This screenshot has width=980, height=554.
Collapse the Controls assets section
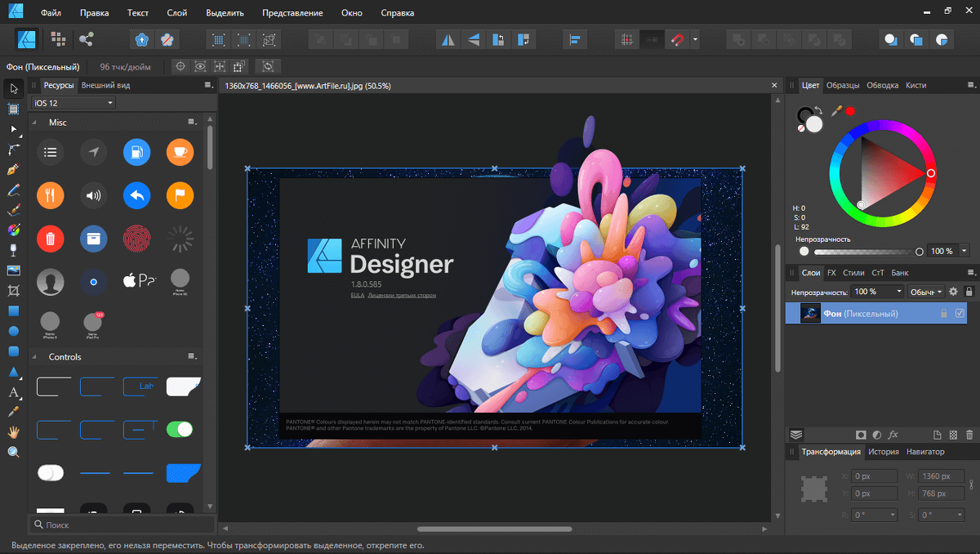point(36,357)
